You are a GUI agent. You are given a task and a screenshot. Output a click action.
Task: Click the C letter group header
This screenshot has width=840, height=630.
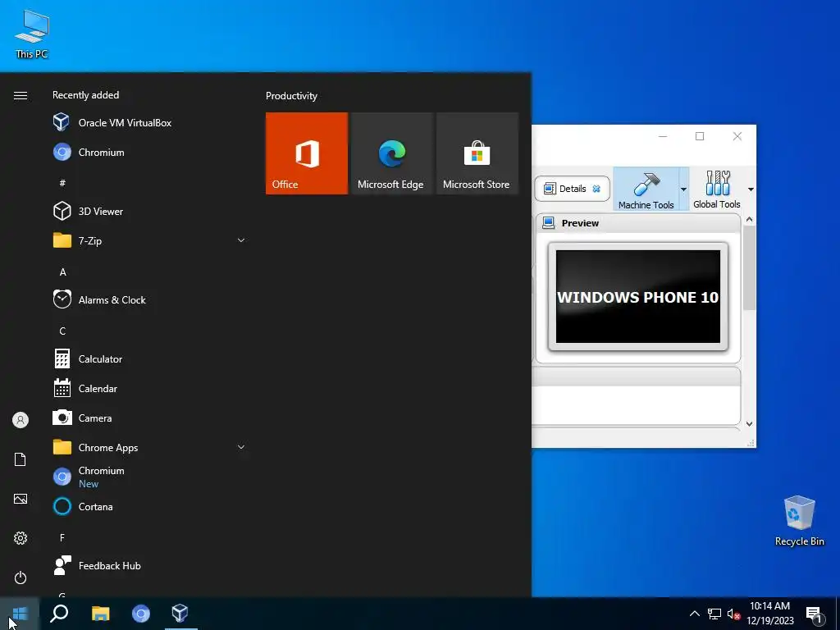click(62, 331)
